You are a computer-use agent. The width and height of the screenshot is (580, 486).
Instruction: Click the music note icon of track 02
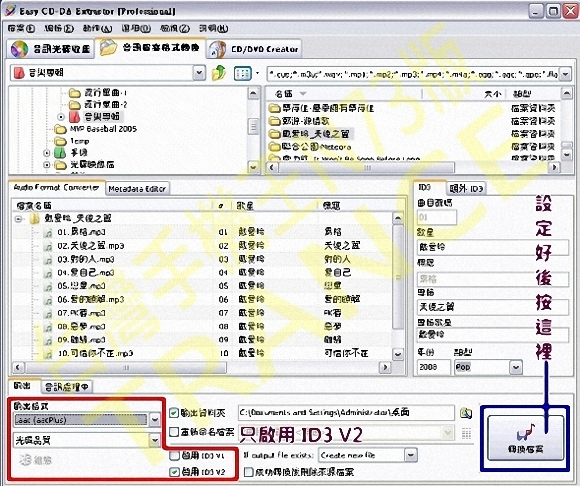(x=48, y=246)
